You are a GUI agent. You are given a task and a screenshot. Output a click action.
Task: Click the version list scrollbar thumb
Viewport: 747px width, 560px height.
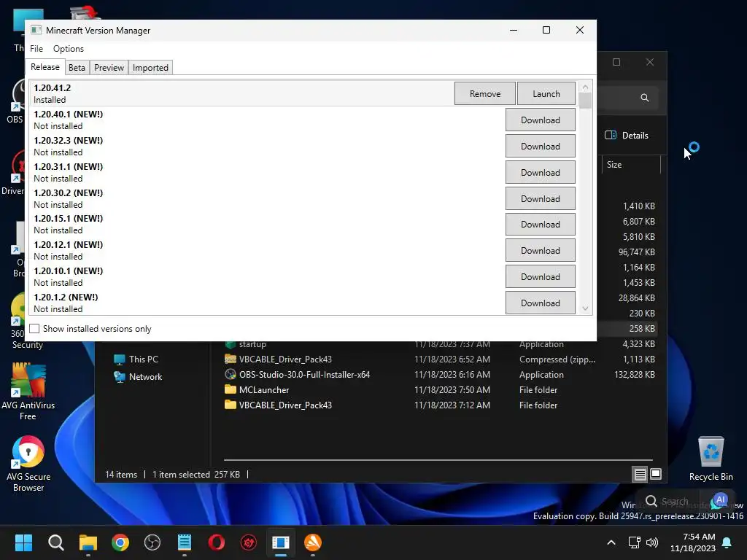click(x=585, y=101)
